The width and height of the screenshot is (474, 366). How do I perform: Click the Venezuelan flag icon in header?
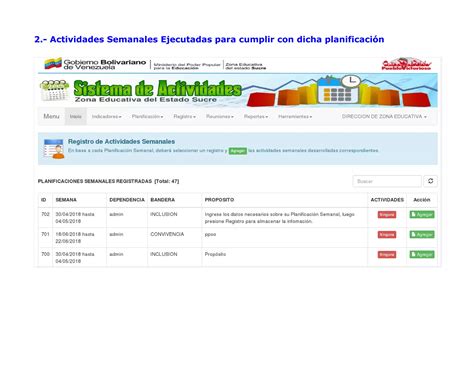point(53,63)
